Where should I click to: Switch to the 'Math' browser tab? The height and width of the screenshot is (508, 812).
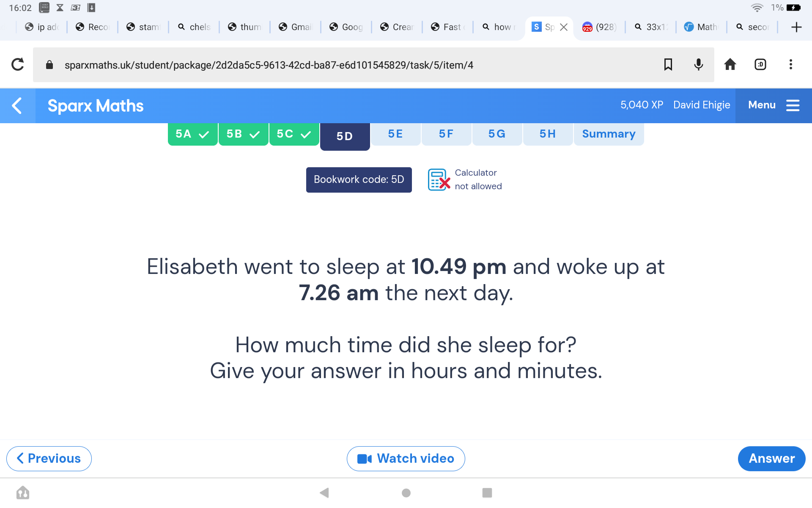(702, 27)
